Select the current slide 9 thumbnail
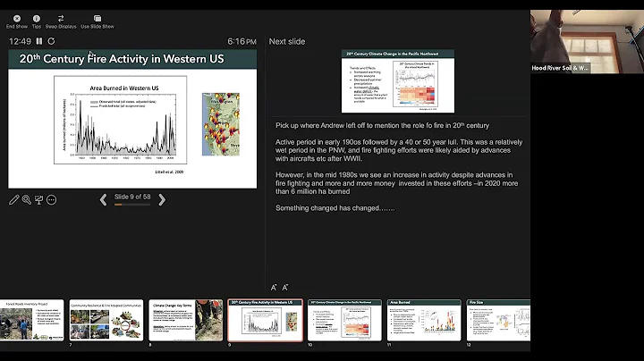Viewport: 644px width, 361px height. (x=266, y=321)
